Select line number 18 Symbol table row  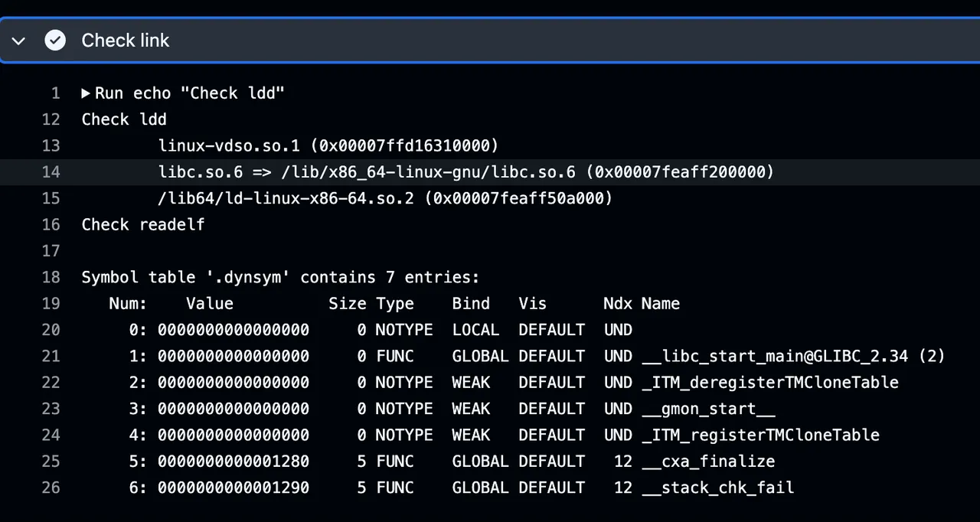[51, 277]
